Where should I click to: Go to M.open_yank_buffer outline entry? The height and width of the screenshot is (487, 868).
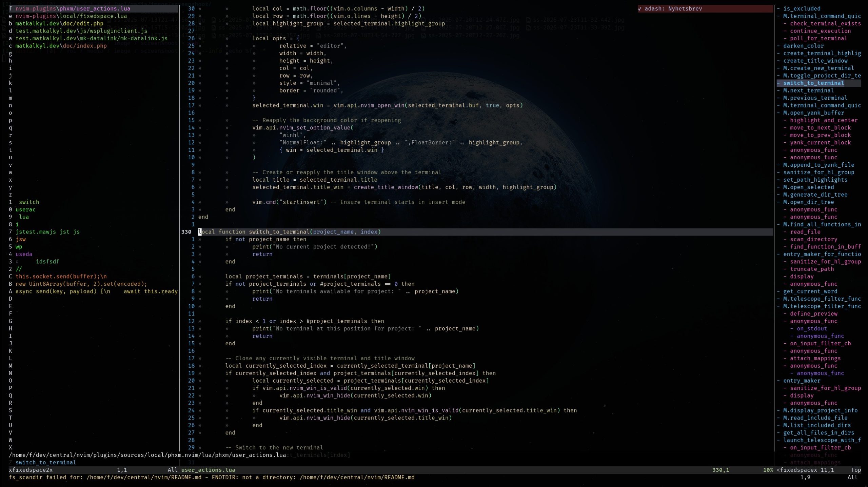(813, 113)
